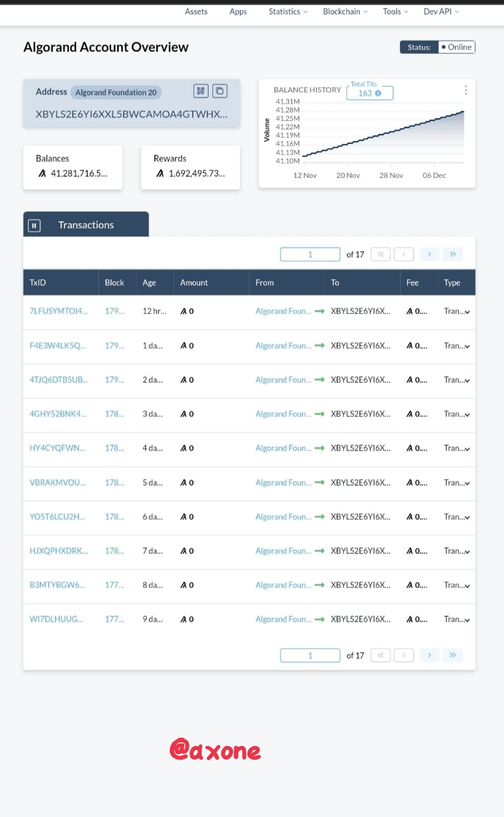Open the Assets menu item
This screenshot has width=504, height=817.
[x=196, y=11]
